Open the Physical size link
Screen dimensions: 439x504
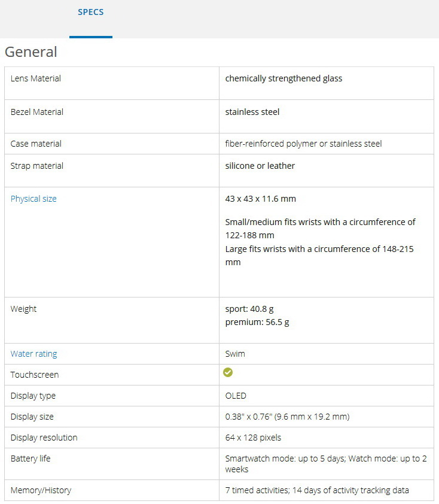(x=33, y=199)
